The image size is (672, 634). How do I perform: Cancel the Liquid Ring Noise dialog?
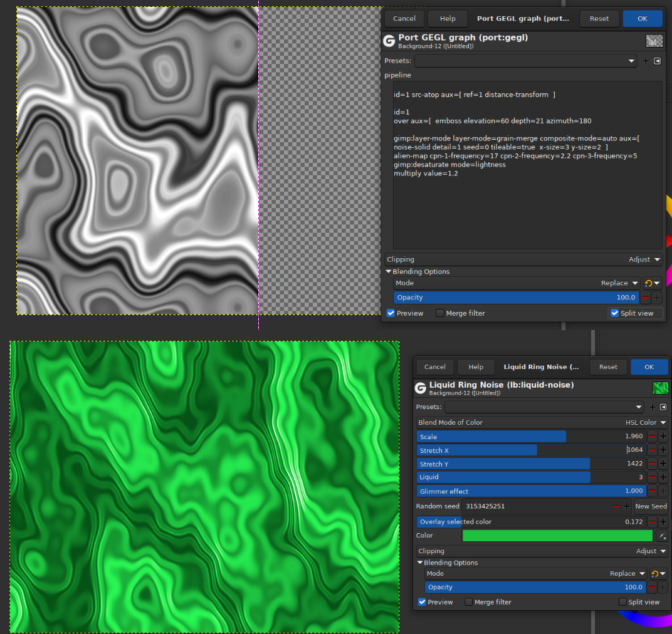pyautogui.click(x=434, y=366)
